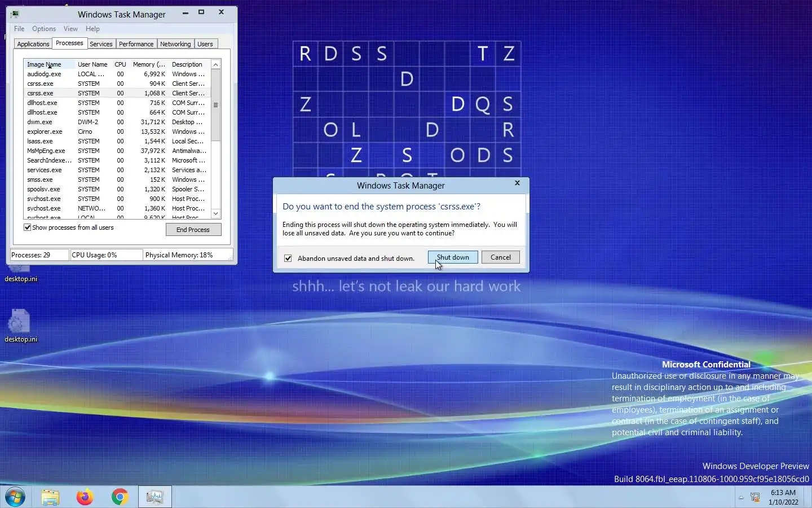Screen dimensions: 812x508
Task: Select the SearchIndexe... process row
Action: (117, 160)
